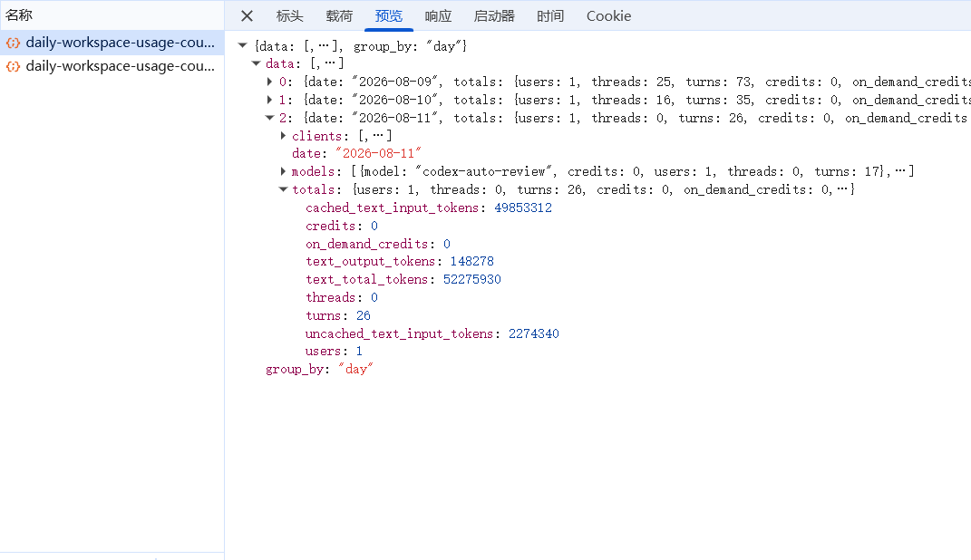
Task: Expand item 0 dated 2026-08-09
Action: pos(269,82)
